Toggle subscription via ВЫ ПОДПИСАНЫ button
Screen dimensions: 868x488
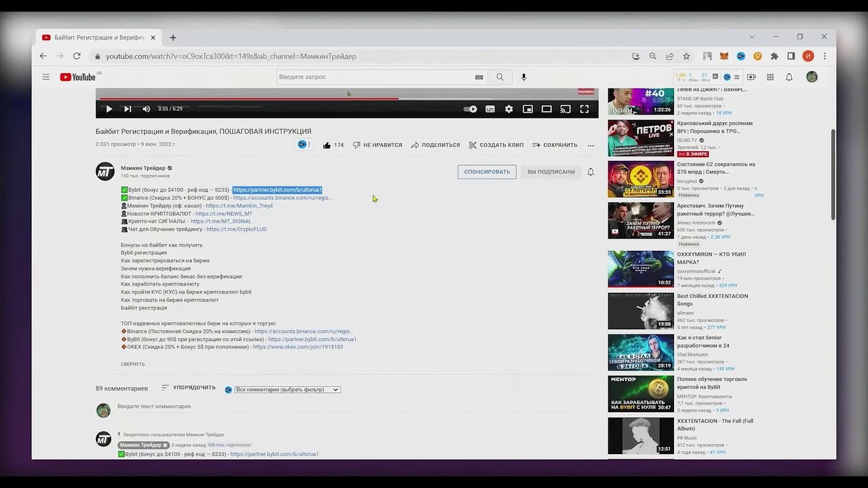[551, 172]
